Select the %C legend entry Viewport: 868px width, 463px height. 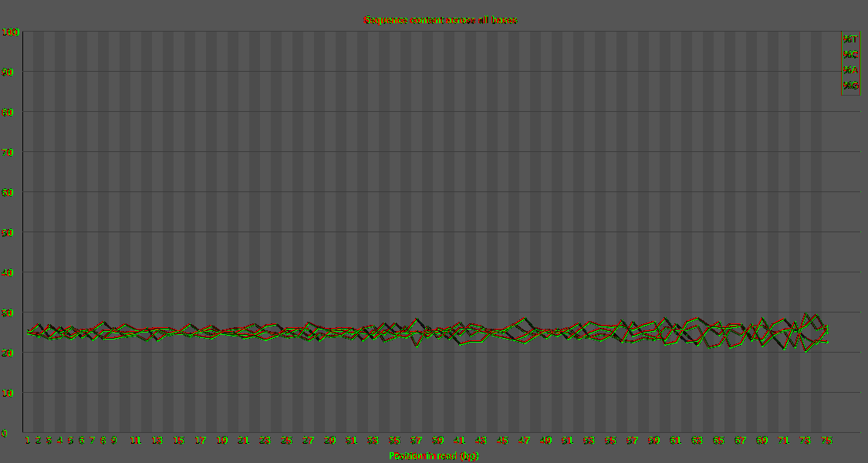click(x=850, y=55)
